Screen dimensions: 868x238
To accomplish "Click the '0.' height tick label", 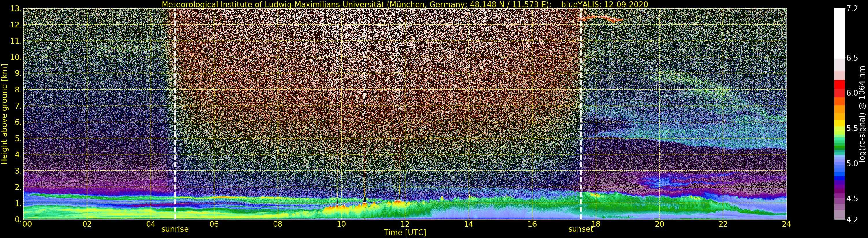I will pyautogui.click(x=18, y=219).
